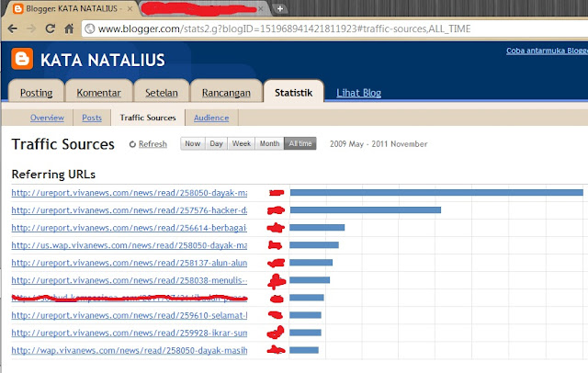Click the Blogger favicon on the first tab
588x373 pixels.
17,8
